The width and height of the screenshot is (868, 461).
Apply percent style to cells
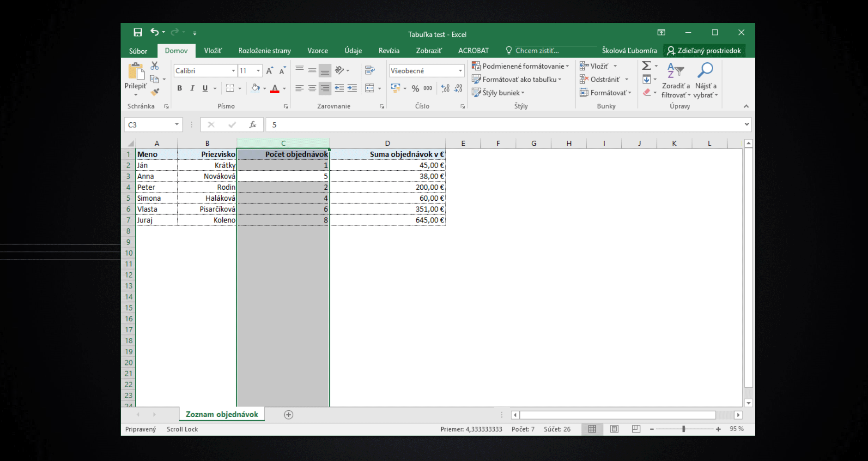pos(415,89)
